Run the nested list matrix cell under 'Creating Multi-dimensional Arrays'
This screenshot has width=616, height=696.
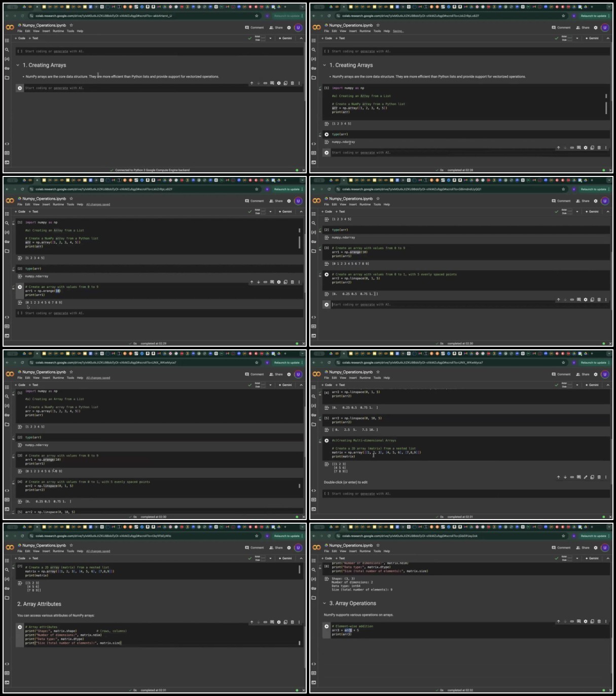327,441
